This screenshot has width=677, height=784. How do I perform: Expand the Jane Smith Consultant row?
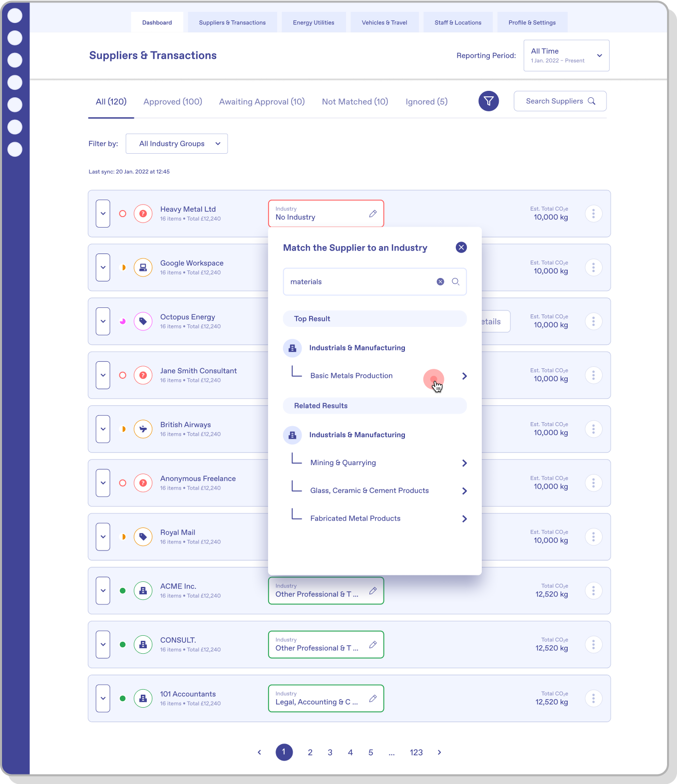coord(103,375)
